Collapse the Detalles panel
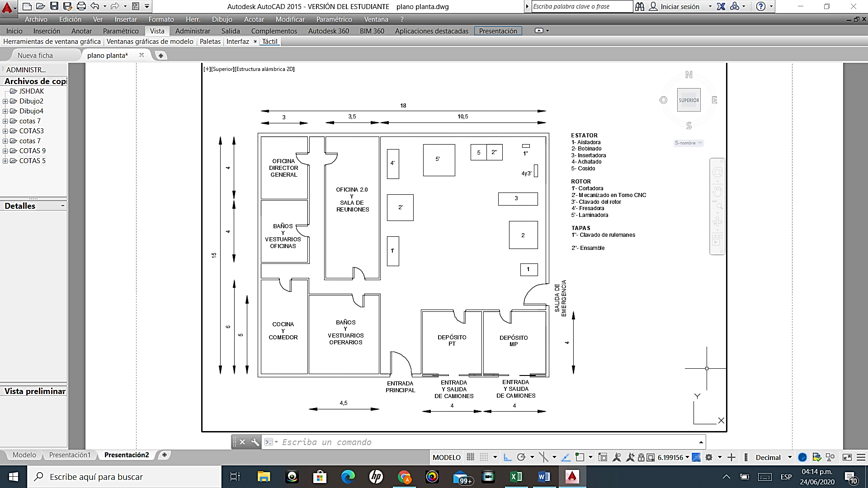 [62, 206]
